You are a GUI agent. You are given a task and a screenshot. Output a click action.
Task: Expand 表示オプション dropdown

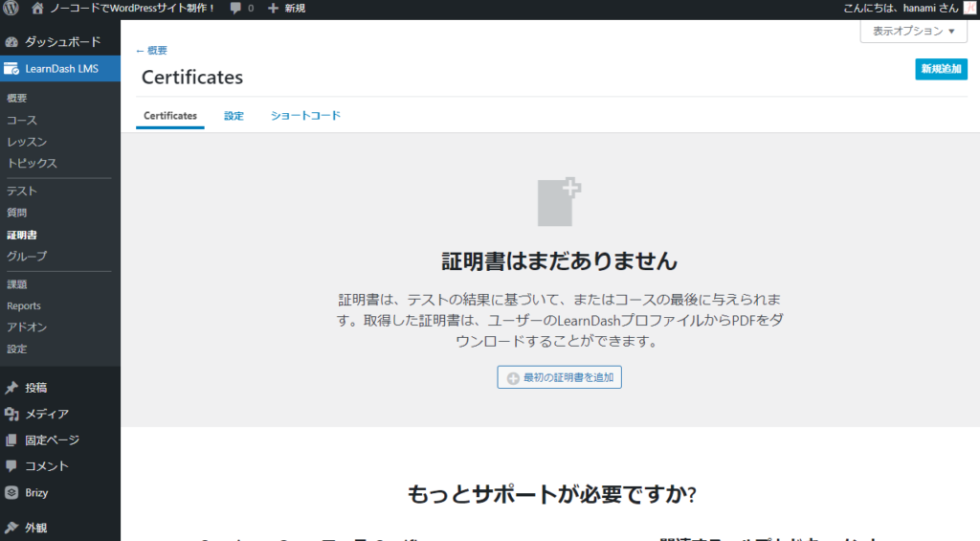coord(914,32)
